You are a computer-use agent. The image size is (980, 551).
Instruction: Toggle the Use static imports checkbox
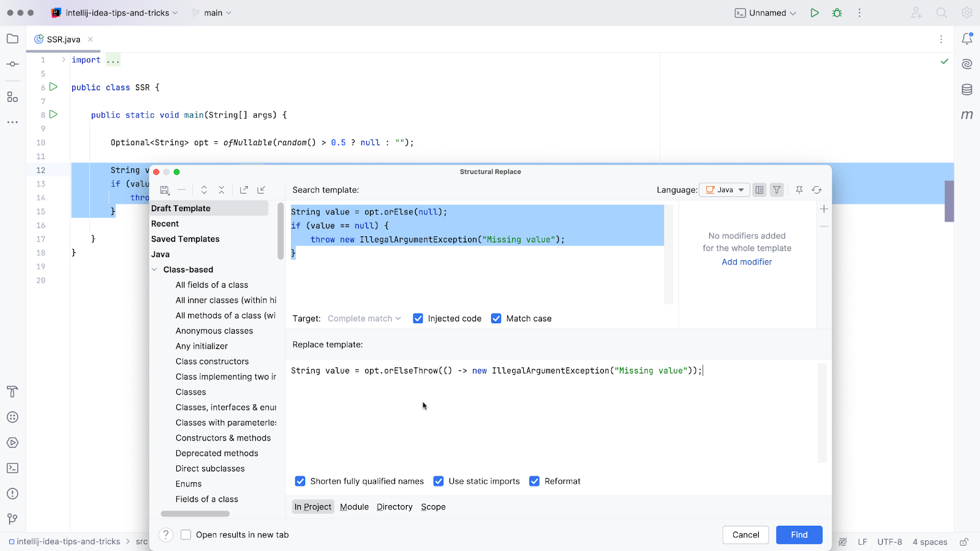439,481
